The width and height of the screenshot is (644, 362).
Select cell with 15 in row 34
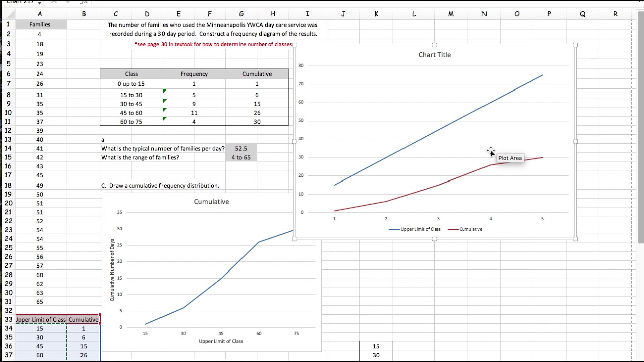coord(40,328)
